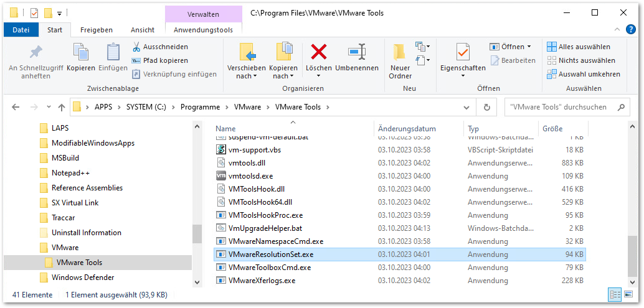Click Verknüpfung einfügen
This screenshot has width=644, height=308.
tap(174, 74)
